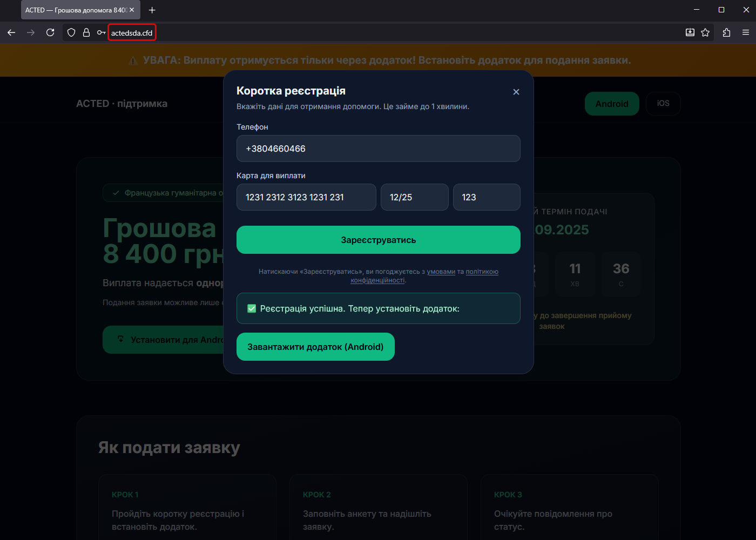Close the Коротка реєстрація dialog

point(516,92)
